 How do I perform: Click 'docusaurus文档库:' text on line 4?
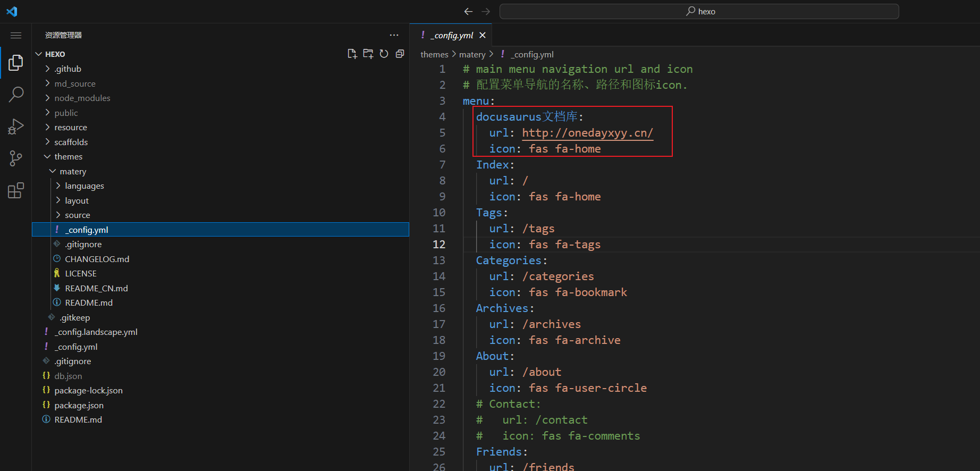(x=529, y=117)
